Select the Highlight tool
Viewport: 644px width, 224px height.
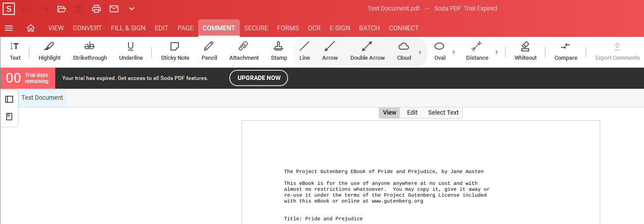(50, 52)
